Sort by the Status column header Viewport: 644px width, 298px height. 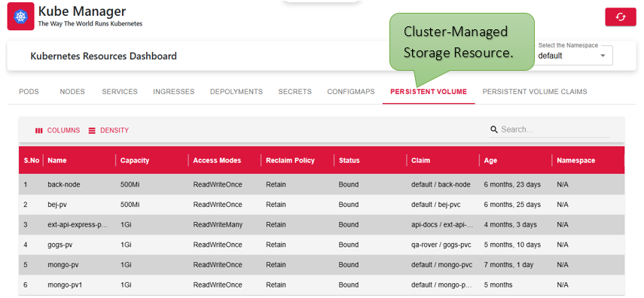(349, 160)
